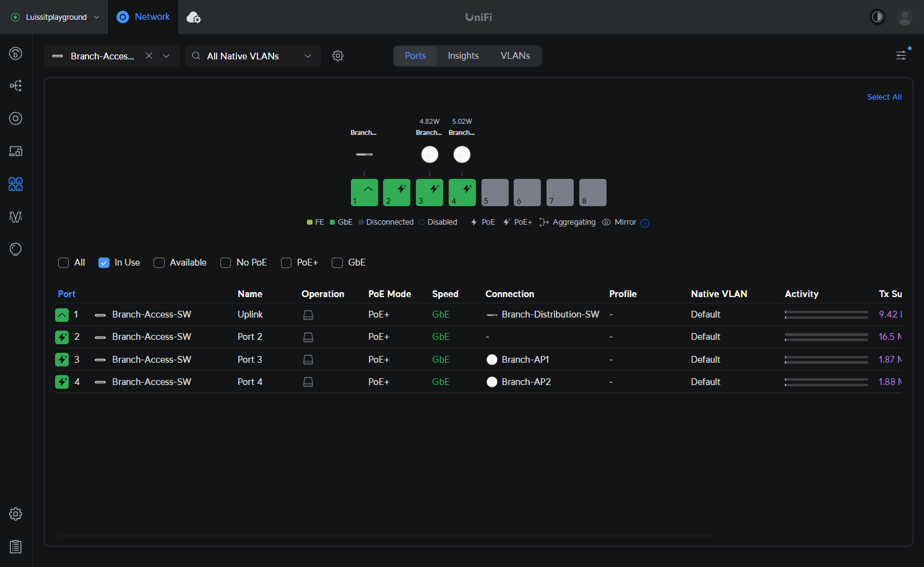
Task: Check the GbE filter checkbox
Action: click(x=337, y=262)
